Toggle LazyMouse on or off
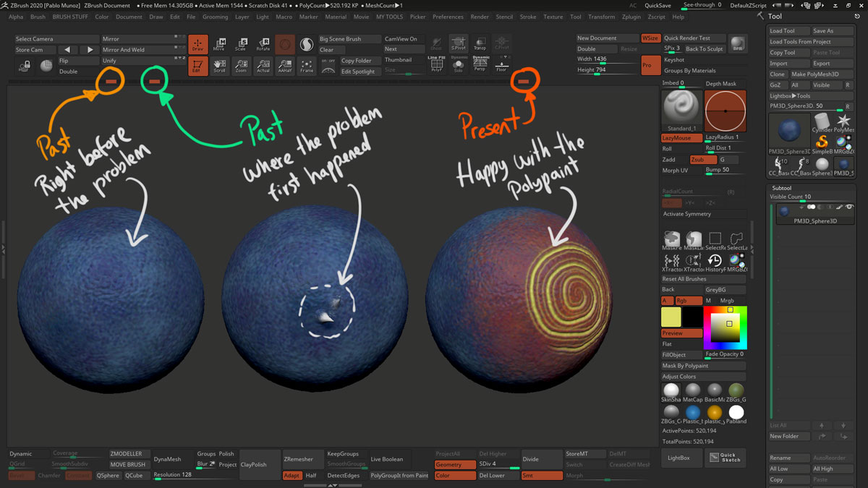Viewport: 868px width, 488px height. tap(681, 137)
